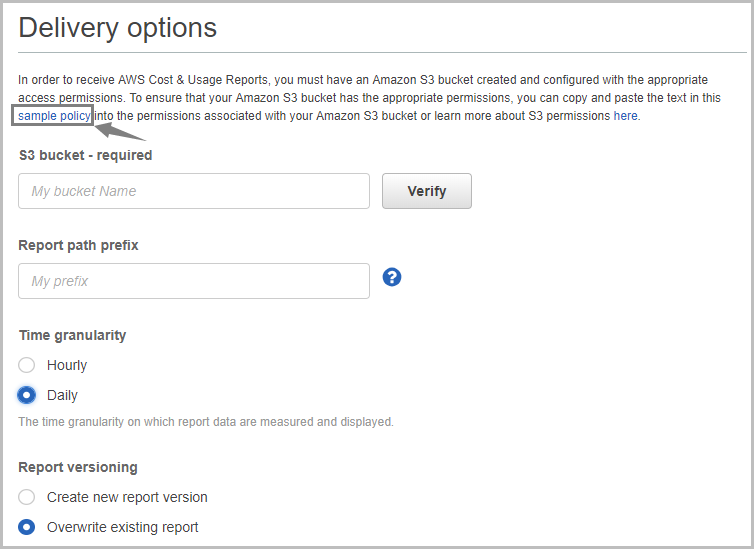Screen dimensions: 754x549
Task: Click the 'Overwrite existing report' label text
Action: [x=122, y=527]
